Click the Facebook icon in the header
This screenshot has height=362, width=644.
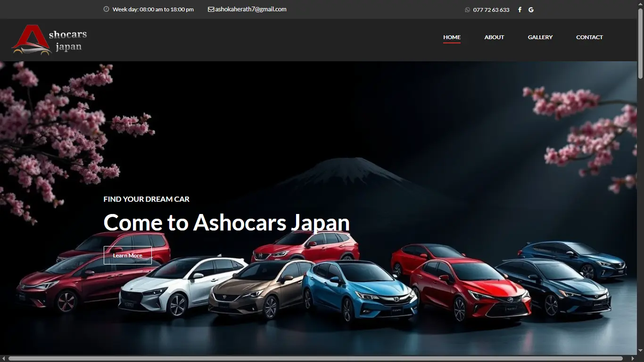(520, 9)
